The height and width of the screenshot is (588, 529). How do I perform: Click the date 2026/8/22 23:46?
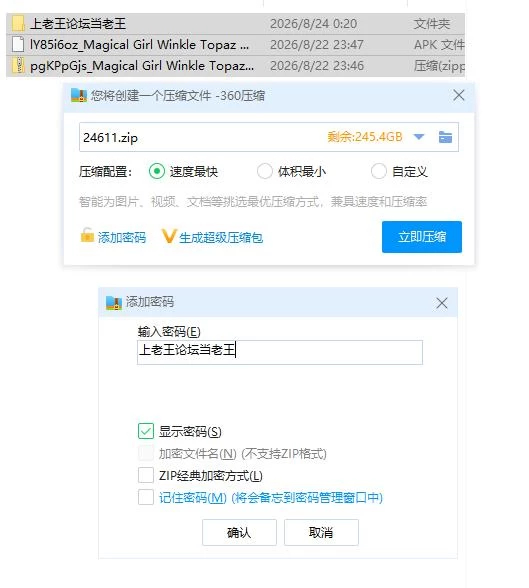pos(317,66)
